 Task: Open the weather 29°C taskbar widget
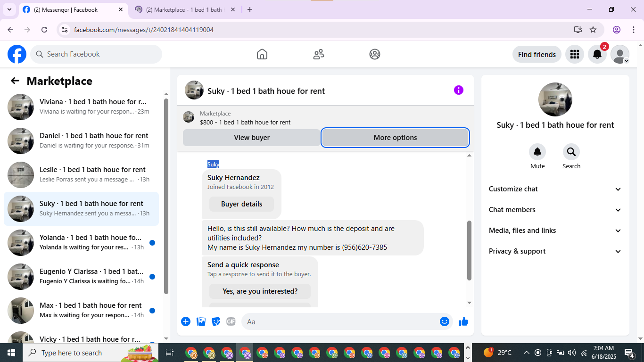pyautogui.click(x=498, y=353)
